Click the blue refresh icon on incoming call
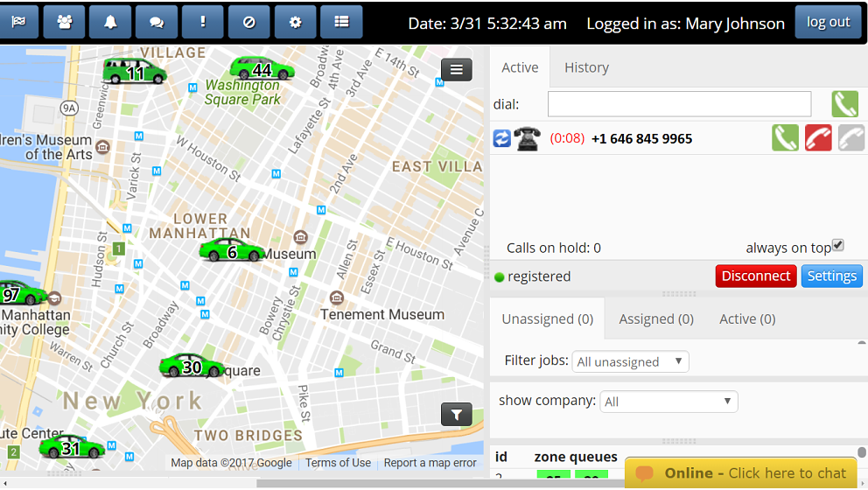Screen dimensions: 868x490 [x=502, y=138]
